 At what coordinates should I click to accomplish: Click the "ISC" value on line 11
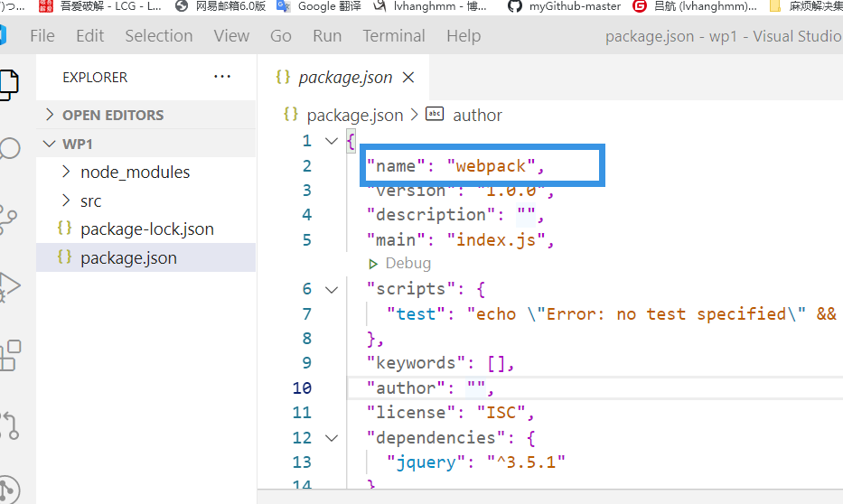click(x=501, y=413)
